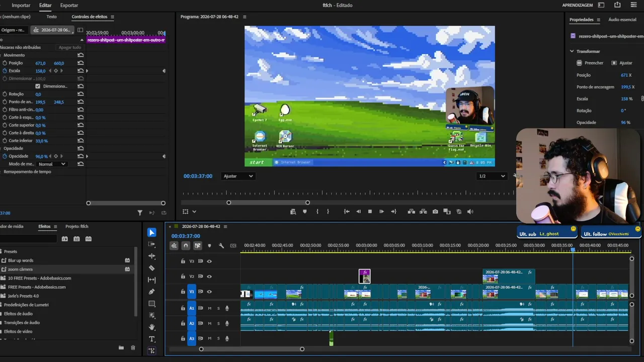The width and height of the screenshot is (644, 362).
Task: Select the Pen tool
Action: (x=152, y=292)
